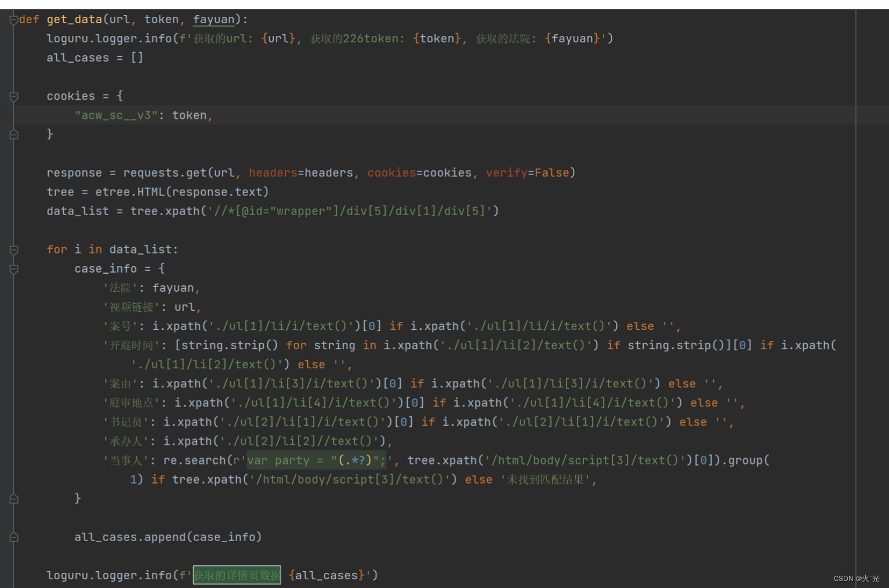Click fold end marker beside all_cases.append line
Screen dimensions: 889x588
point(14,537)
